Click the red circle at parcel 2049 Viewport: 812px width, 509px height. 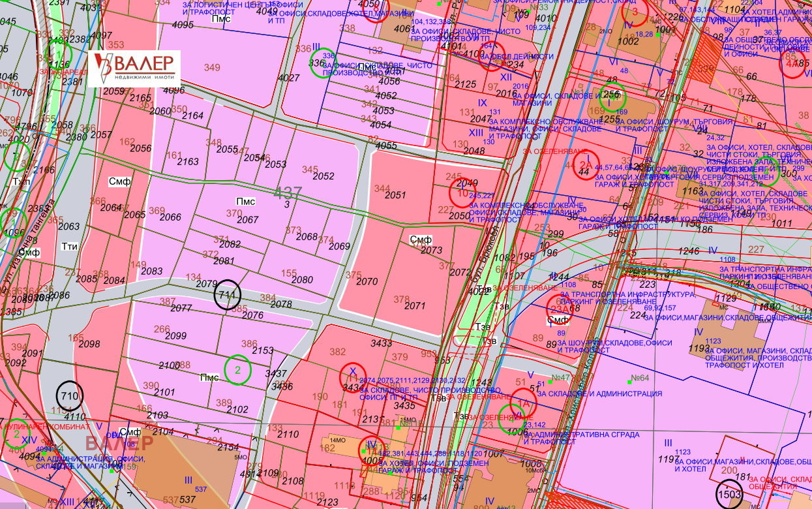click(462, 191)
